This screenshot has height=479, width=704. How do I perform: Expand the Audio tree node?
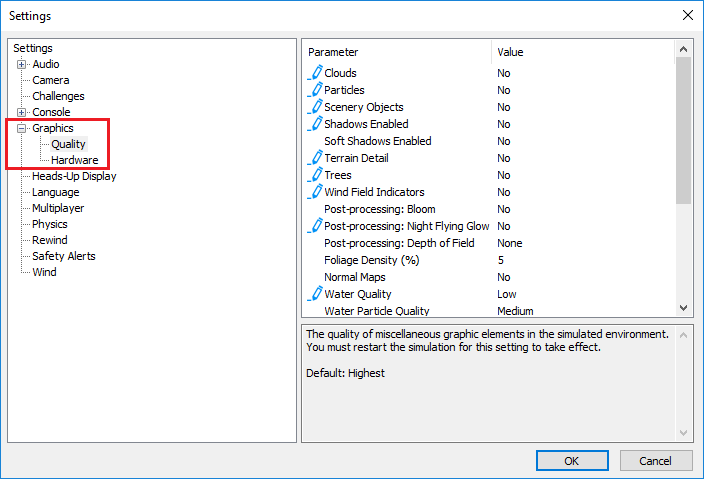click(x=22, y=64)
